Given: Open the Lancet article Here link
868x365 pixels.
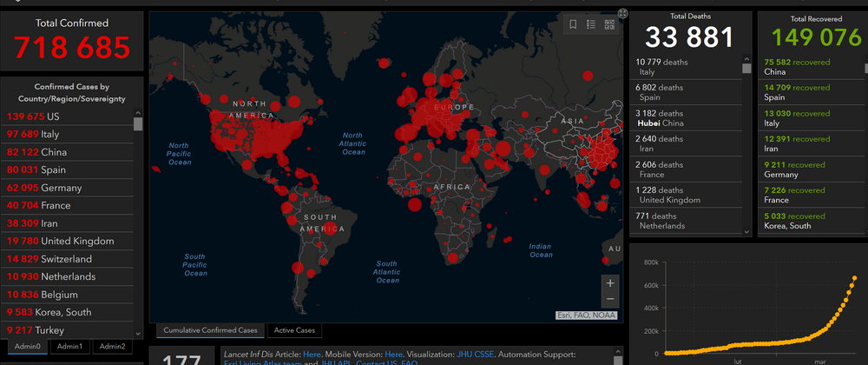Looking at the screenshot, I should (x=312, y=355).
